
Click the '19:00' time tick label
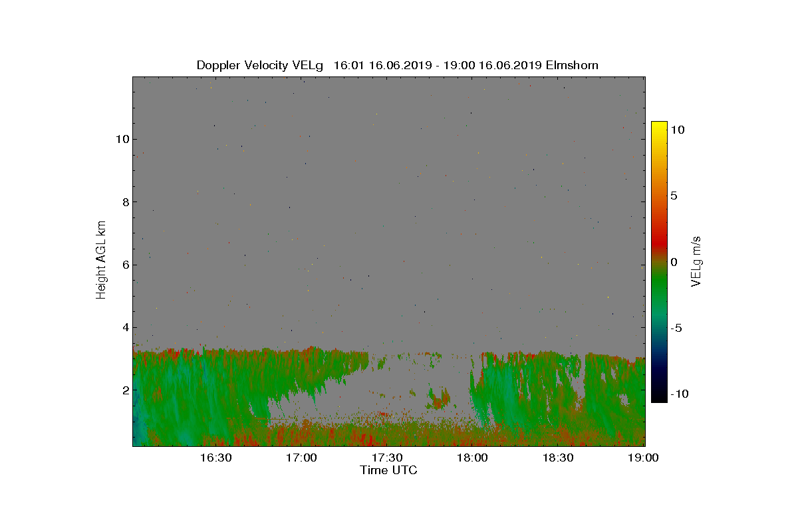[644, 458]
